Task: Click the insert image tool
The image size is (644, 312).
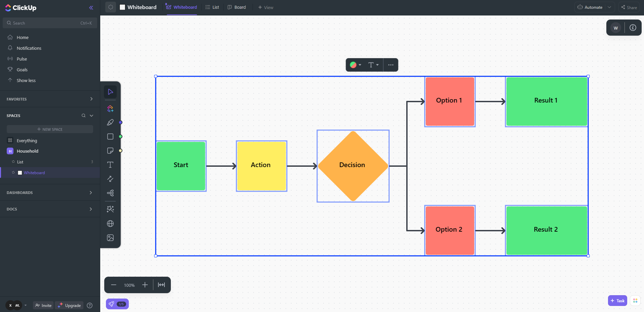Action: 110,238
